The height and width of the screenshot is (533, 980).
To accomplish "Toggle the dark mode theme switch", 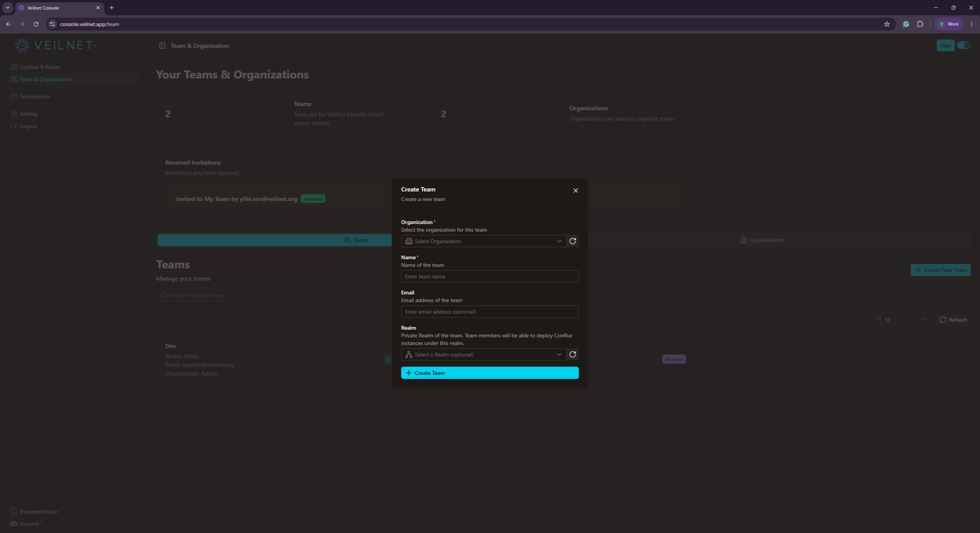I will click(964, 46).
